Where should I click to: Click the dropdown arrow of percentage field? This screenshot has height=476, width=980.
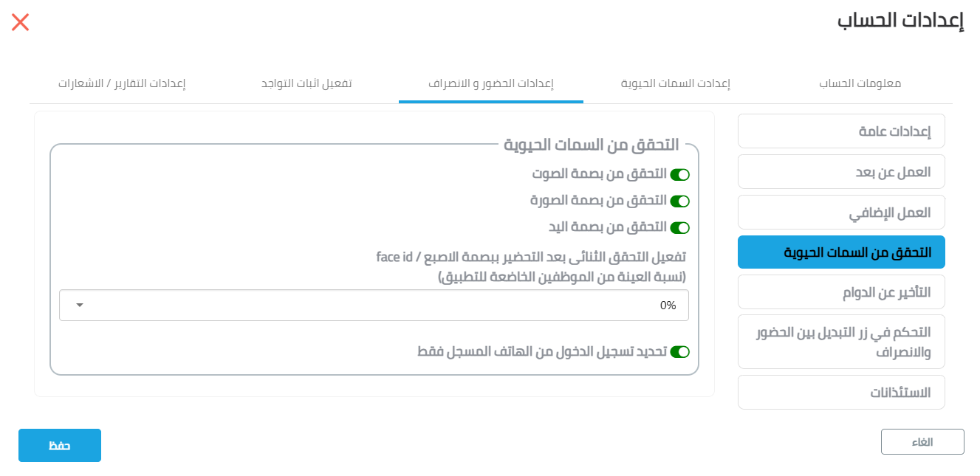(x=80, y=306)
